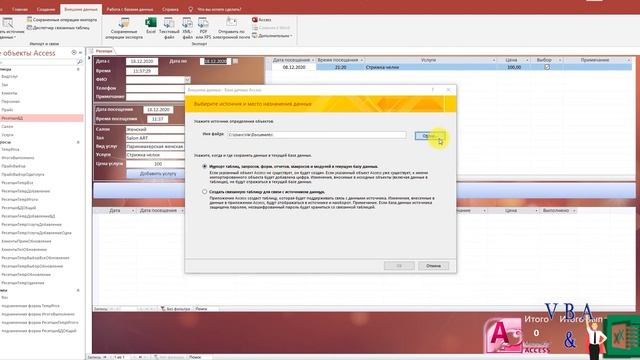Click the XML file export icon
This screenshot has height=360, width=640.
(x=187, y=28)
